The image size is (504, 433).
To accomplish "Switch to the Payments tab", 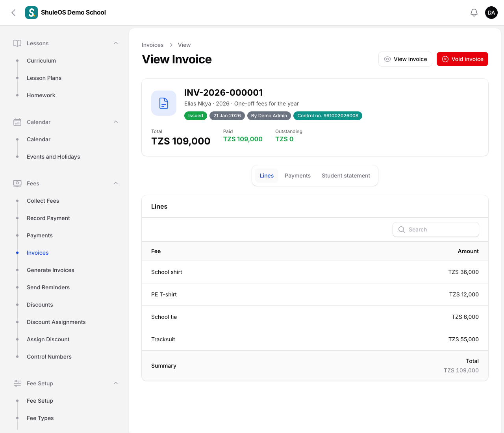I will [298, 176].
